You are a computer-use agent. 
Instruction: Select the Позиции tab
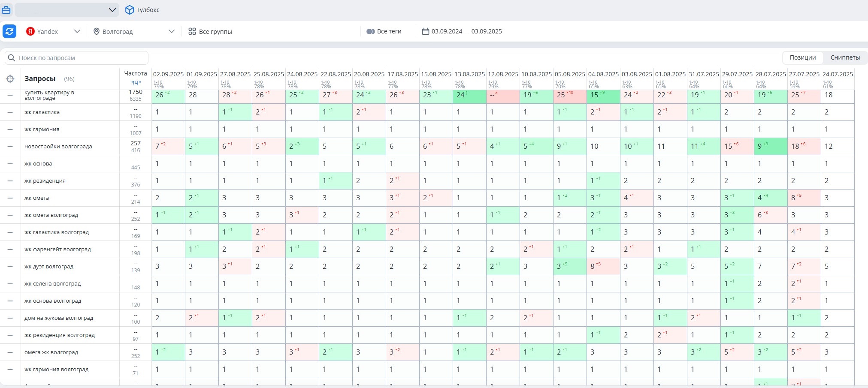[802, 57]
